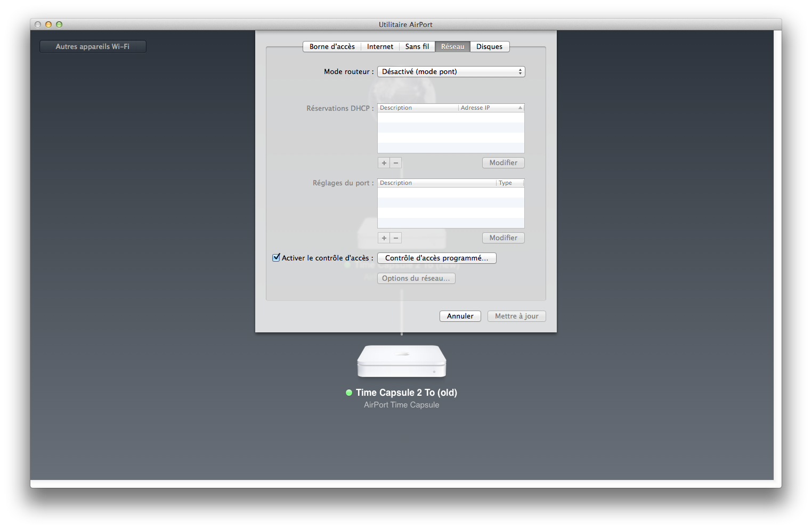The width and height of the screenshot is (812, 530).
Task: Click Type column header in port table
Action: coord(510,183)
